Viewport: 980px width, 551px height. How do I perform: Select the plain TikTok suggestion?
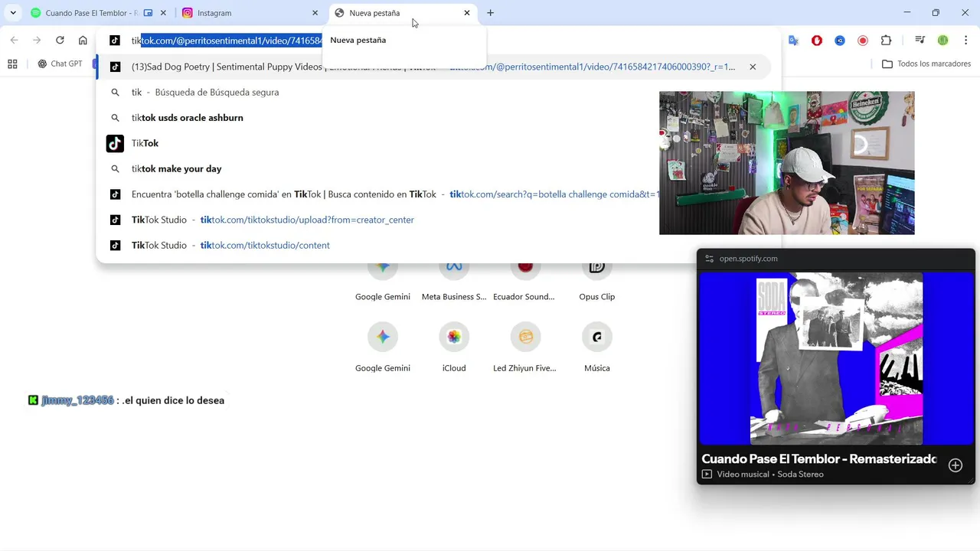[145, 143]
